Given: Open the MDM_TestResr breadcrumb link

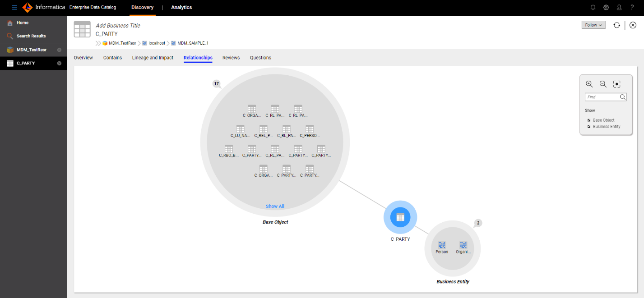Looking at the screenshot, I should tap(122, 43).
